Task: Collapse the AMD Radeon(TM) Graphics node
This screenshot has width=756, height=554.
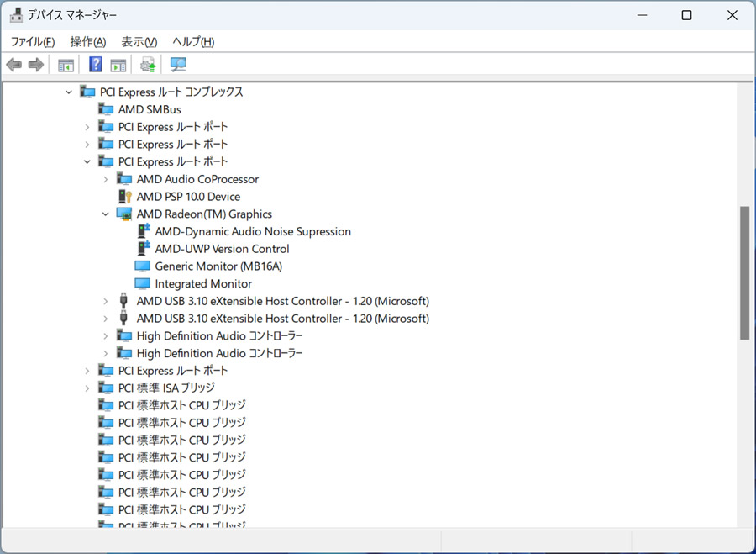Action: (106, 214)
